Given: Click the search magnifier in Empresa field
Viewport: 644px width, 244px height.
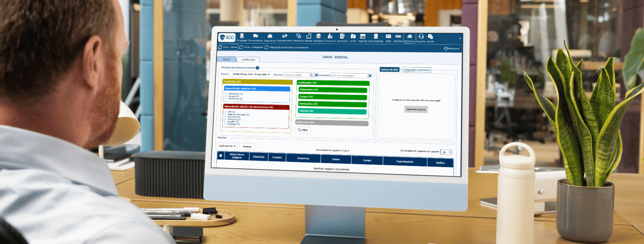Looking at the screenshot, I should pos(311,75).
